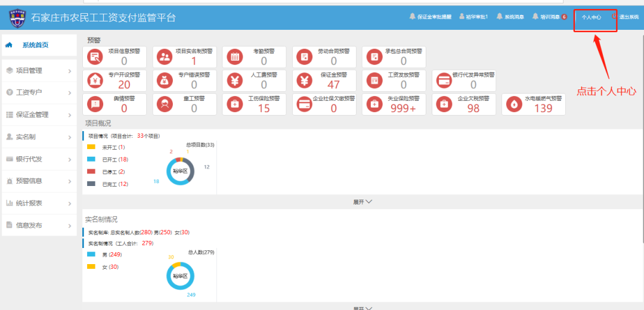Click the gray 已完工 legend swatch
Image resolution: width=644 pixels, height=310 pixels.
[x=91, y=184]
